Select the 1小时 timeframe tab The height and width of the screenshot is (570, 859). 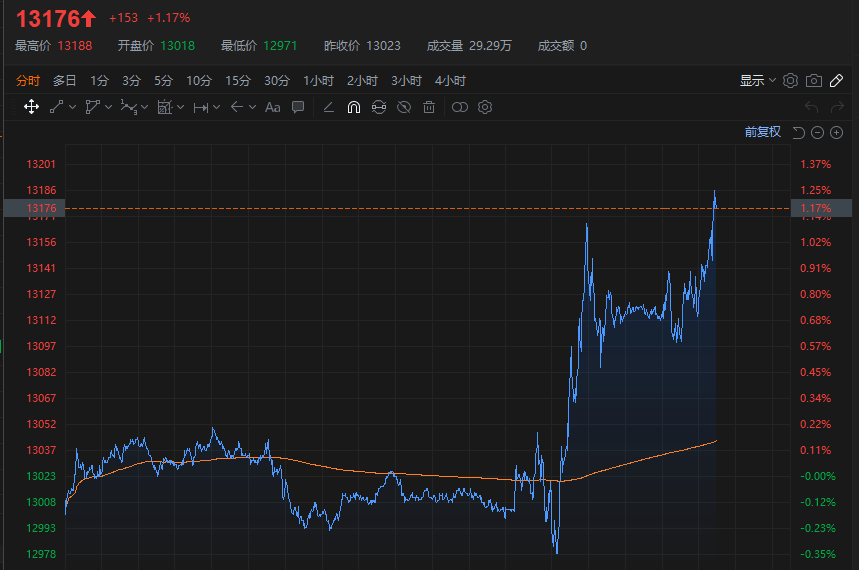pos(319,81)
